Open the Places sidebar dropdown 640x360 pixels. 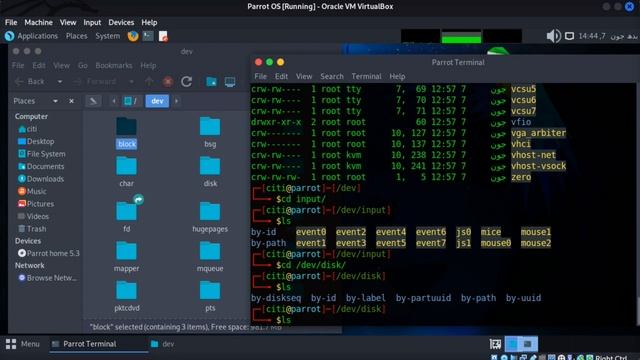pyautogui.click(x=55, y=101)
